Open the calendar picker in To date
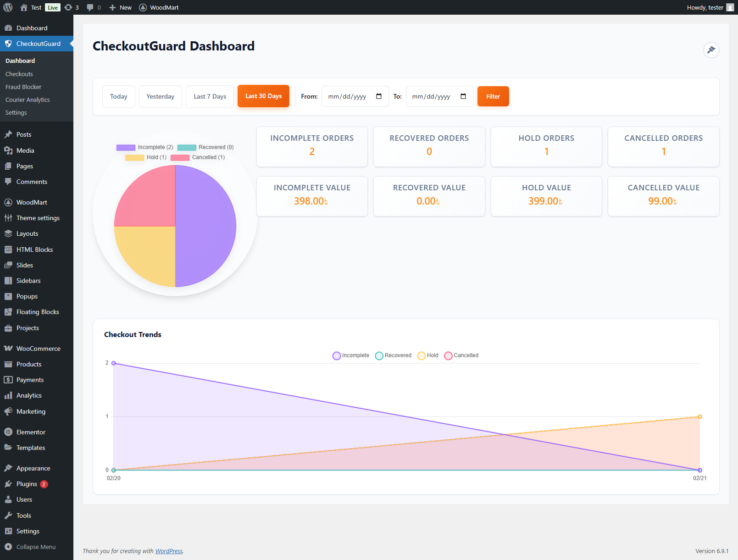Image resolution: width=738 pixels, height=560 pixels. pyautogui.click(x=463, y=96)
